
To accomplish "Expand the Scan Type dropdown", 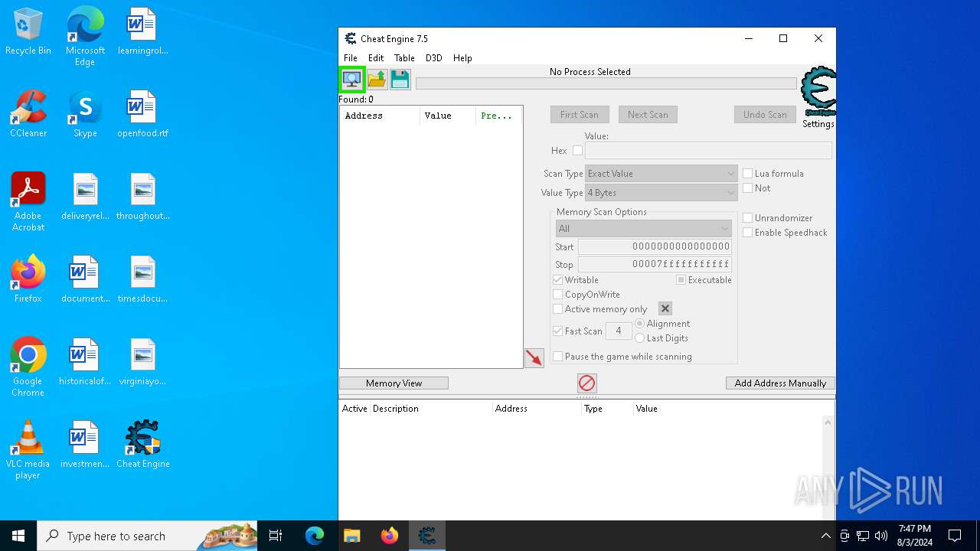I will (661, 174).
